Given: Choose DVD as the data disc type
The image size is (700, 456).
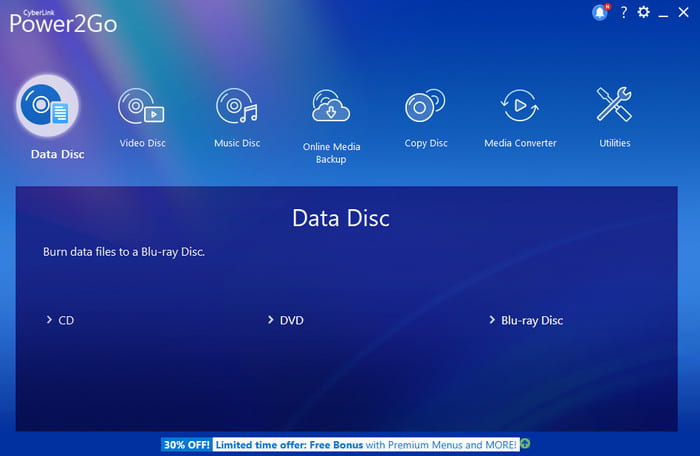Looking at the screenshot, I should pos(286,320).
